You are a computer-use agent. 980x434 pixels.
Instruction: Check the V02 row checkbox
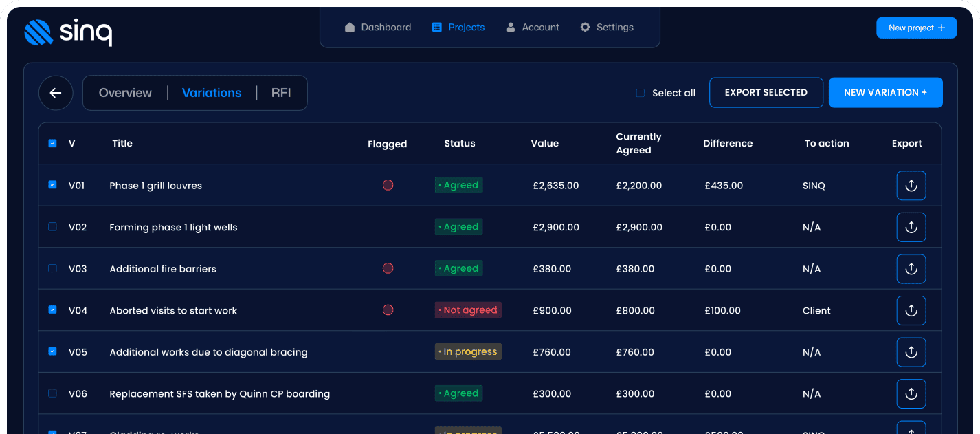click(52, 226)
